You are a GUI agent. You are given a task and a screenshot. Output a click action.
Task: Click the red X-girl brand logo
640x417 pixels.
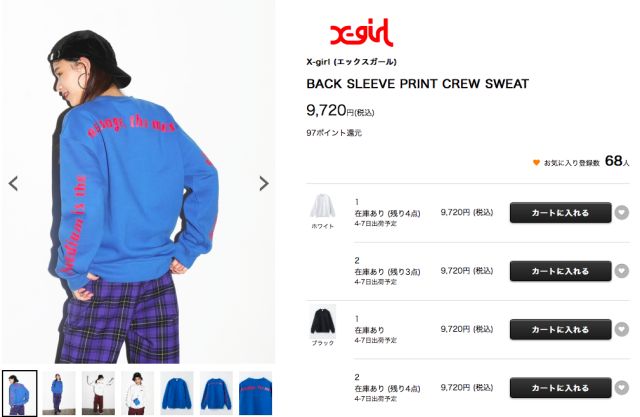coord(361,32)
